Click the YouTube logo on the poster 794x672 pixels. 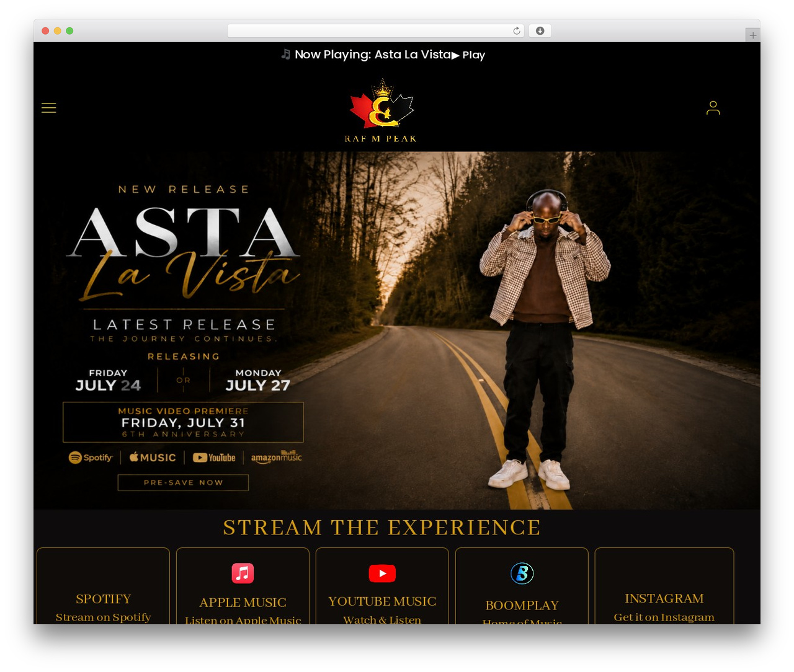pos(214,458)
